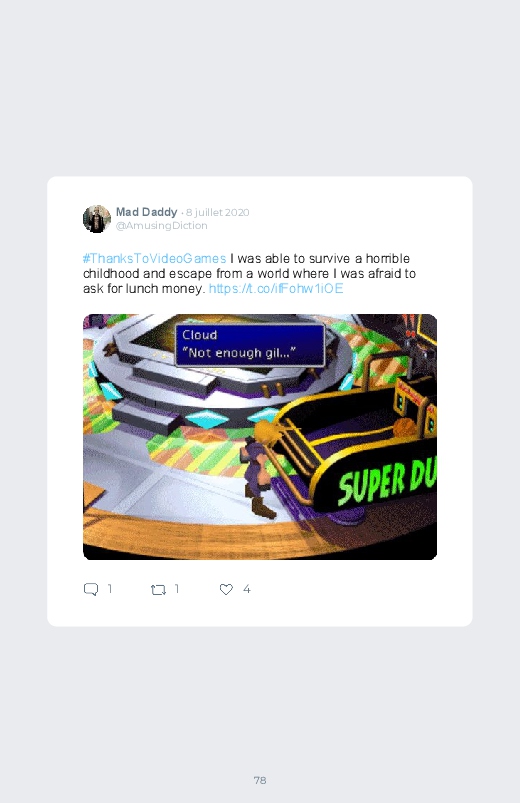This screenshot has width=520, height=803.
Task: Click the green SUPER DU arcade sign
Action: [x=387, y=481]
